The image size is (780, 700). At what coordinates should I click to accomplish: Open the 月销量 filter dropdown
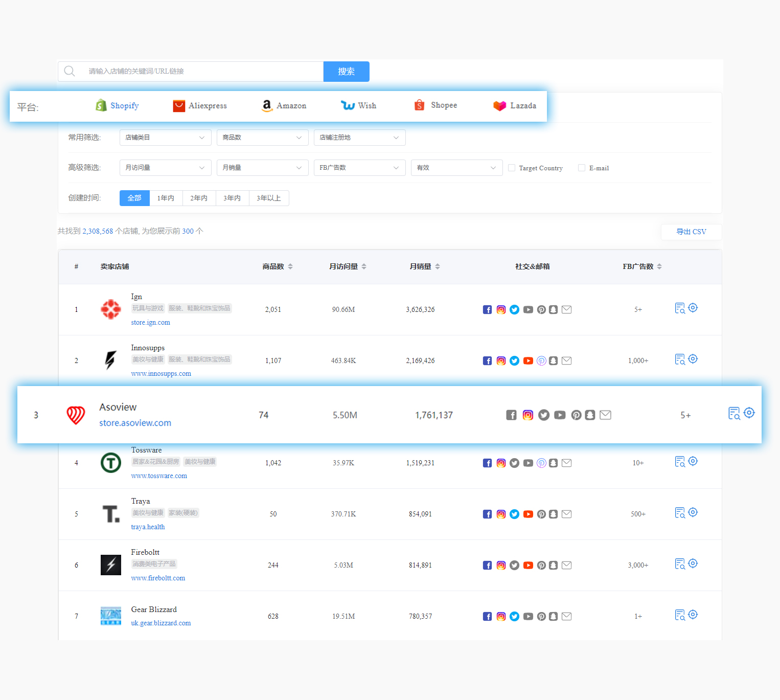(263, 168)
